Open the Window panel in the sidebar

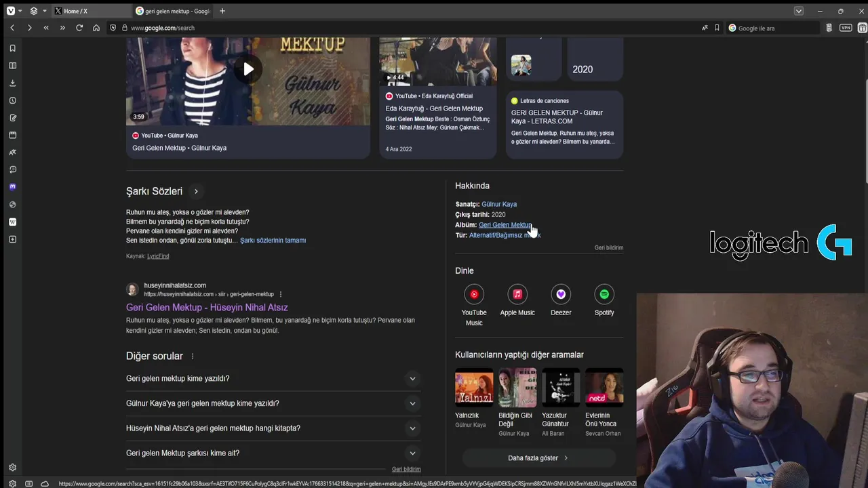click(12, 135)
